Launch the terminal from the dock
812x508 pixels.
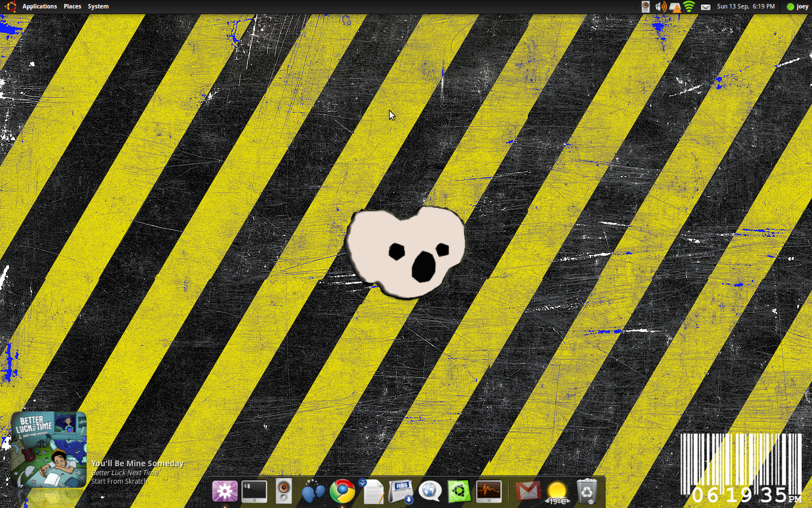254,491
